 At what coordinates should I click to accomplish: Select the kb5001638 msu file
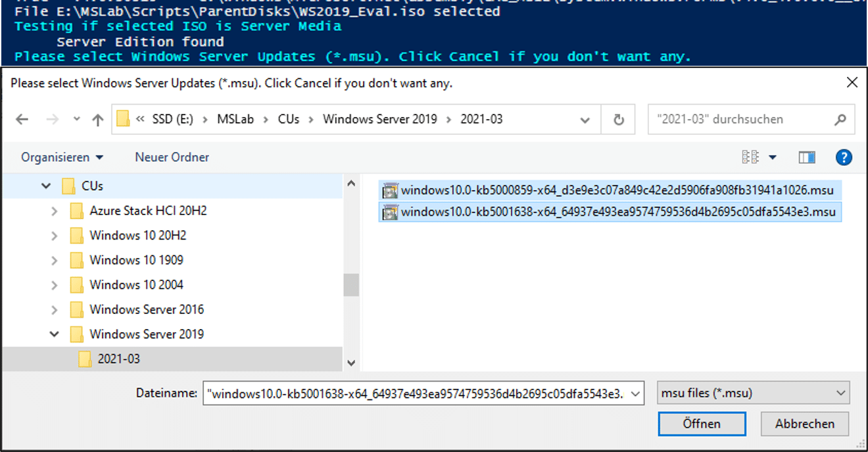click(x=610, y=212)
